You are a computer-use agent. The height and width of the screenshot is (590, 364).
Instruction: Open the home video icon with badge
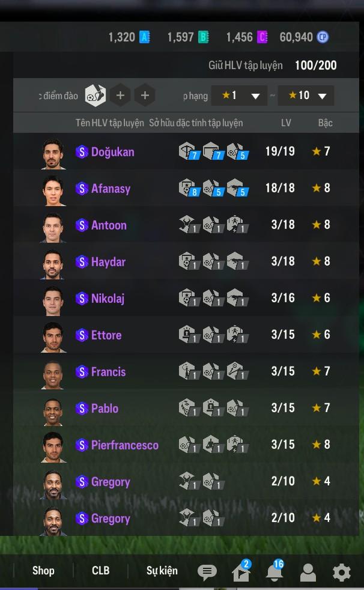(241, 571)
